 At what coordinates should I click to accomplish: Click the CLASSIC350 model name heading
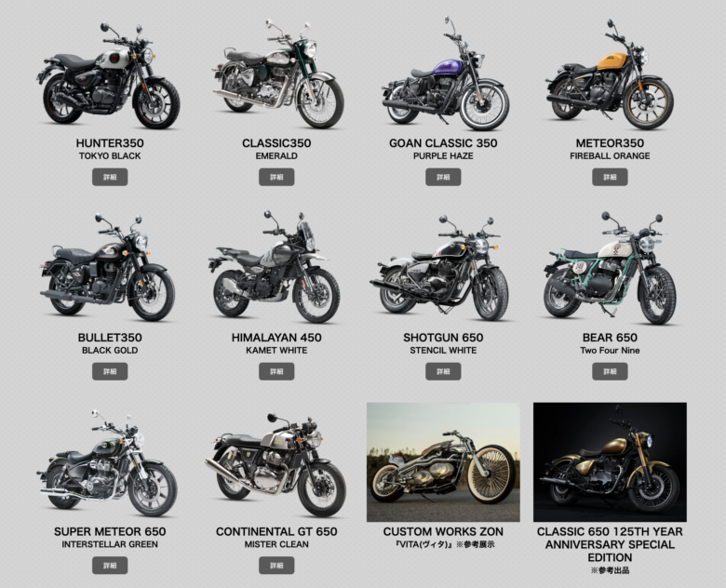tap(276, 143)
